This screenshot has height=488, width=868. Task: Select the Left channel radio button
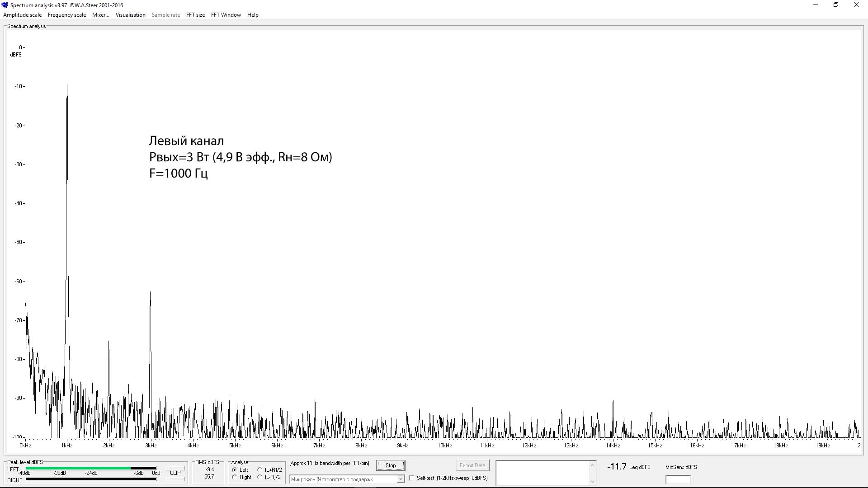[235, 470]
